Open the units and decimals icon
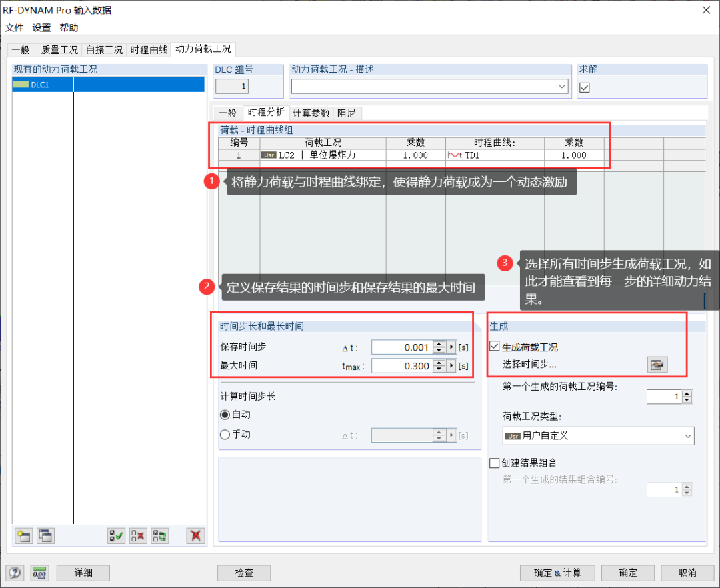The image size is (720, 588). [40, 573]
